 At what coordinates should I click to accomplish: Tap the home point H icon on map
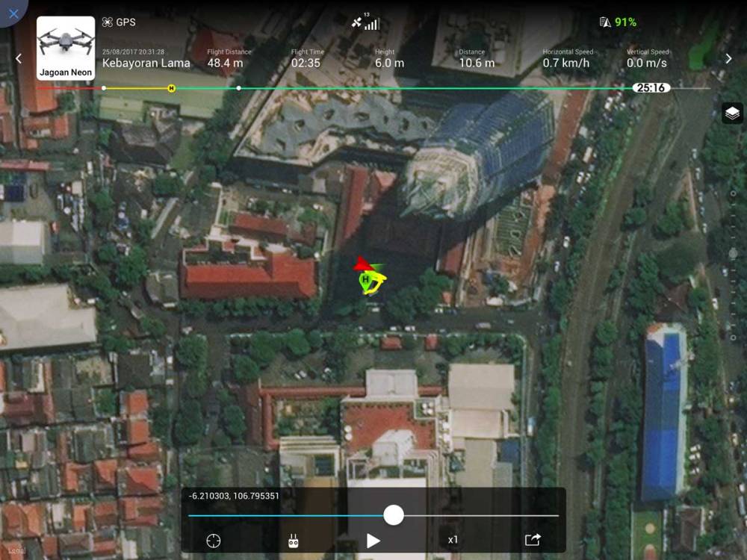tap(365, 279)
